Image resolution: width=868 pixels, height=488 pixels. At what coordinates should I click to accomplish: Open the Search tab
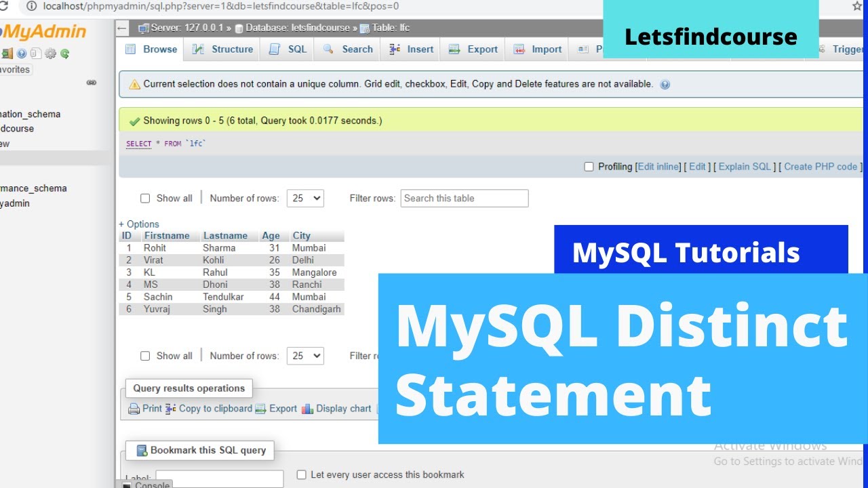point(348,49)
